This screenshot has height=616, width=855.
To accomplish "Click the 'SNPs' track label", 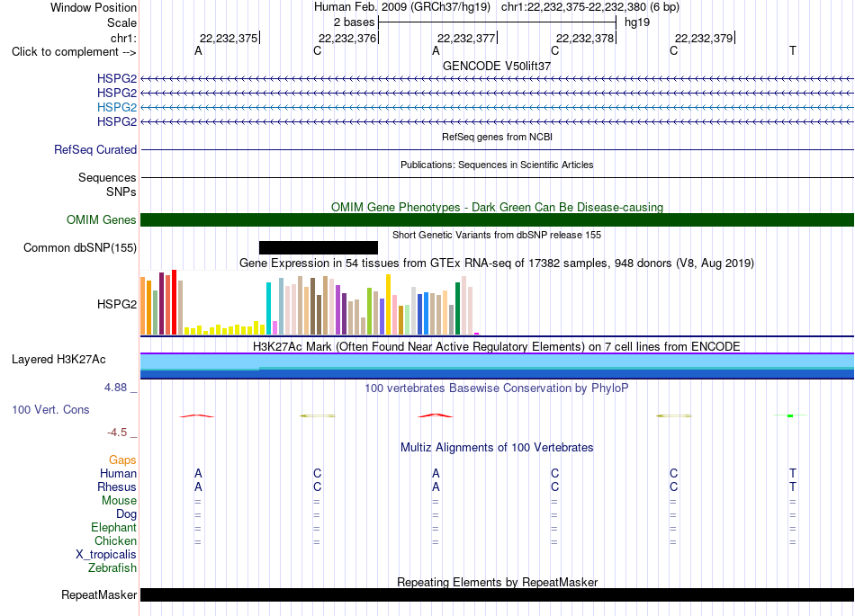I will [x=121, y=192].
